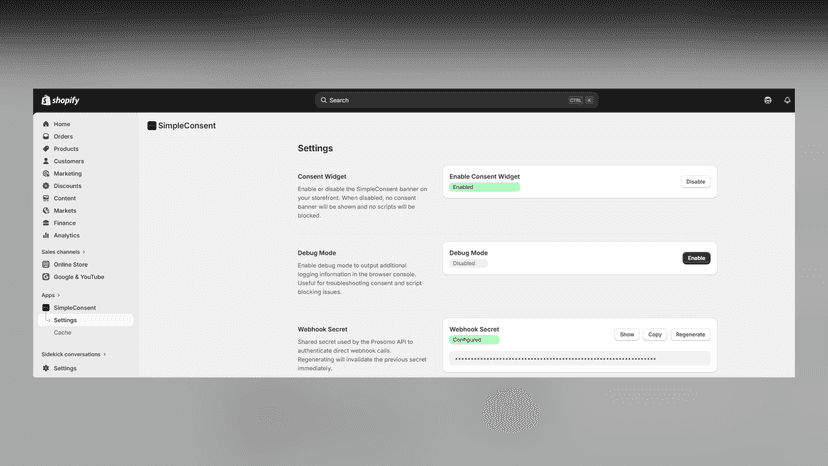
Task: Click the Content icon in sidebar
Action: (46, 198)
